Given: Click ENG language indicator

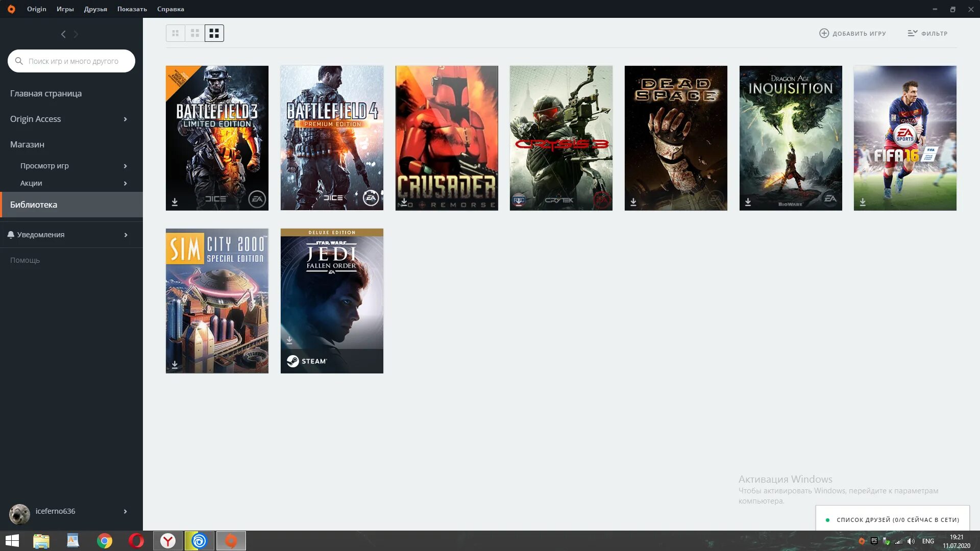Looking at the screenshot, I should click(x=928, y=541).
